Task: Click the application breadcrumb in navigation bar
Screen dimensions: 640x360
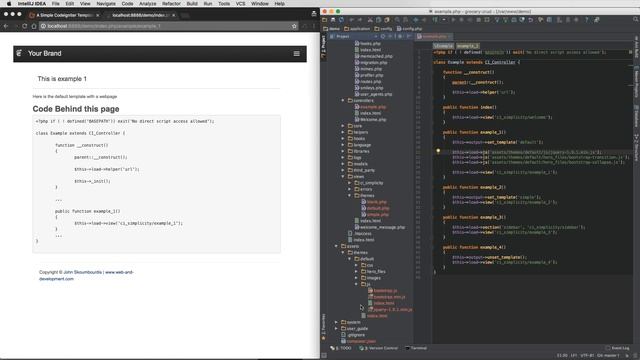Action: (357, 29)
